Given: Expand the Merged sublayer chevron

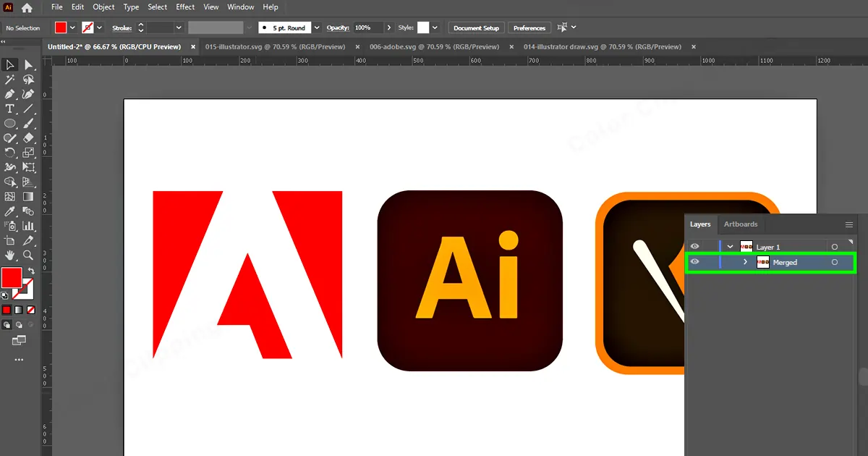Looking at the screenshot, I should [x=746, y=262].
